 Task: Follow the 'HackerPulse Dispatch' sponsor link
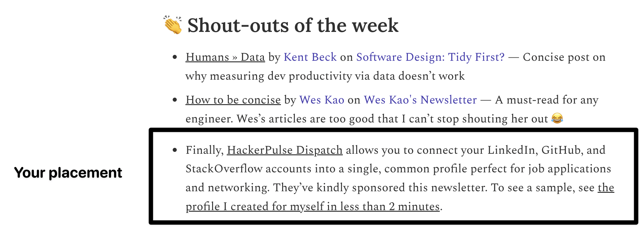coord(285,150)
